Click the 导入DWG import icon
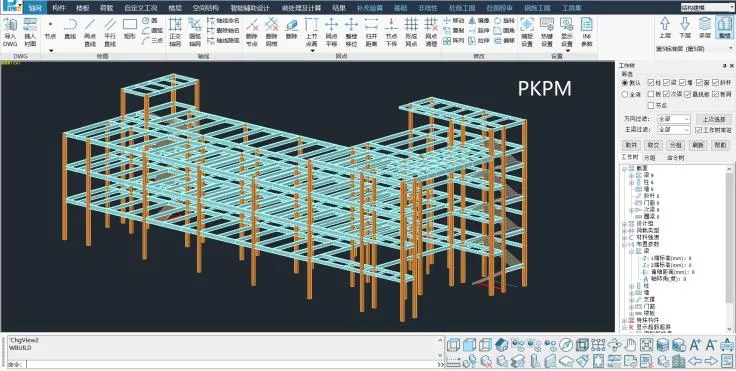This screenshot has width=736, height=371. pyautogui.click(x=10, y=32)
